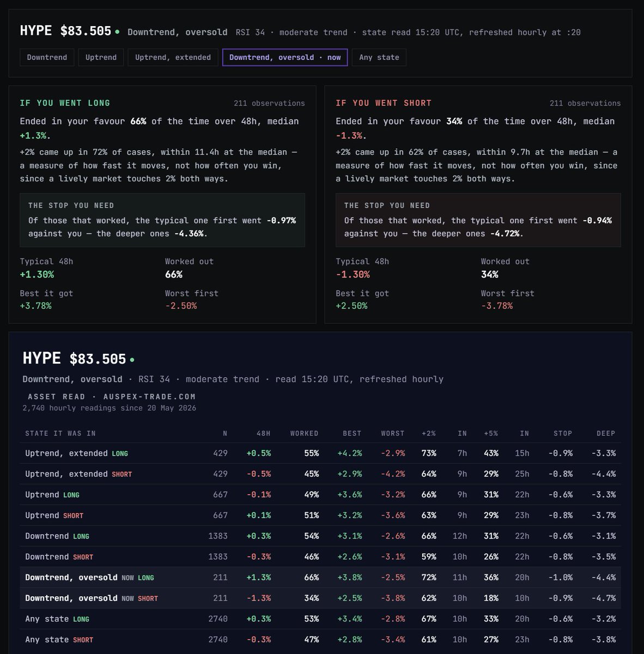The image size is (644, 654).
Task: Click the "1383" count in Downtrend LONG row
Action: point(218,536)
